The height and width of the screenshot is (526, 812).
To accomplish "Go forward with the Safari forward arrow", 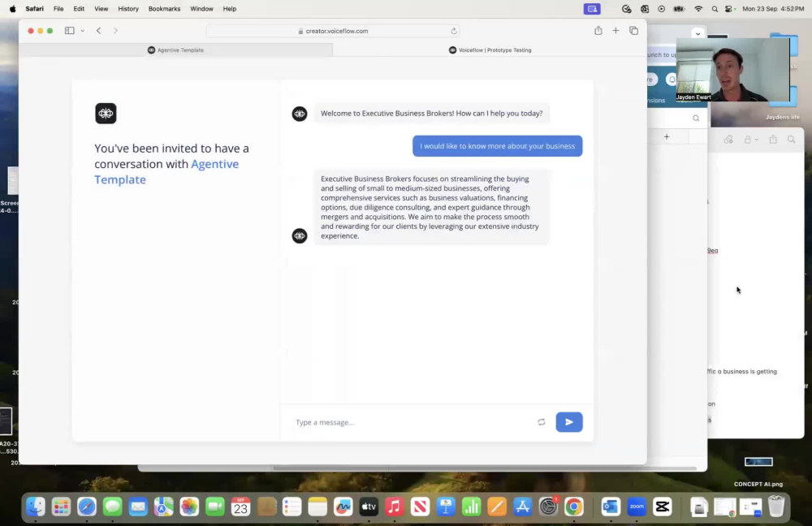I will pos(115,31).
